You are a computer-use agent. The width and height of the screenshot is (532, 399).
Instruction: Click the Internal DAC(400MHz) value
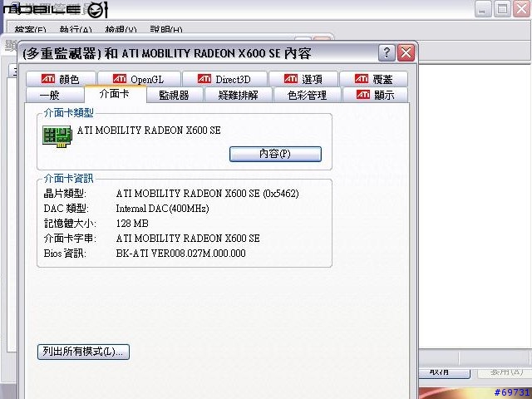(162, 209)
